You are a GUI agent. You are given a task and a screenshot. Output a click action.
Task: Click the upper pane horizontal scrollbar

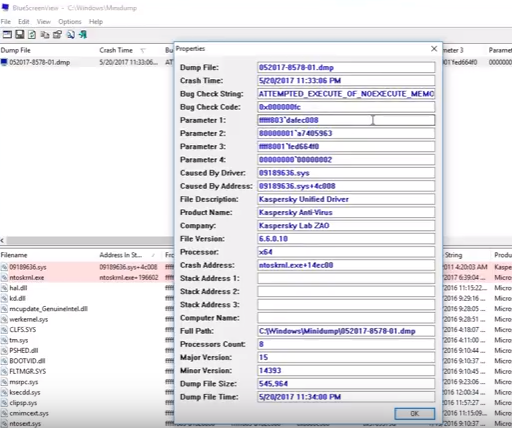click(89, 240)
